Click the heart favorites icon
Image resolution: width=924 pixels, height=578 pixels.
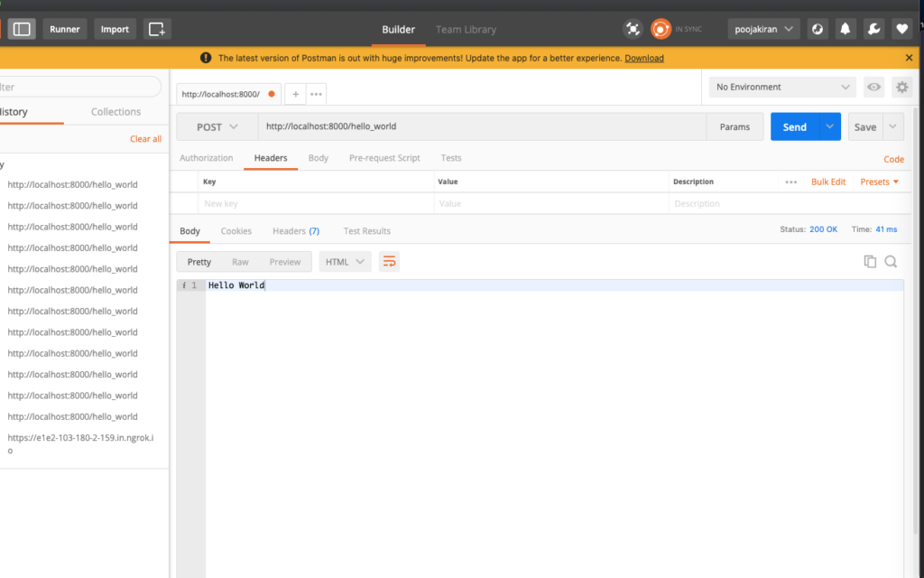click(x=901, y=28)
